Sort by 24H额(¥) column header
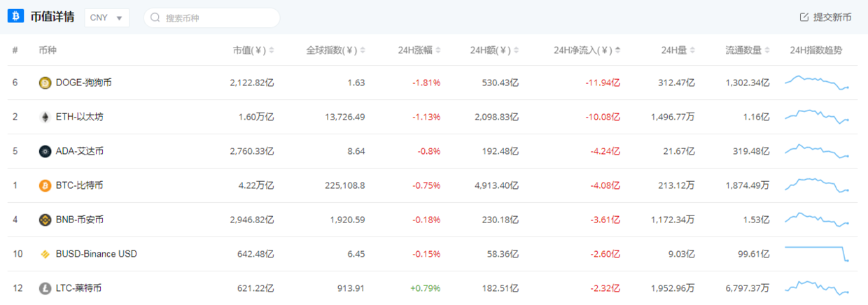868x305 pixels. (x=494, y=50)
